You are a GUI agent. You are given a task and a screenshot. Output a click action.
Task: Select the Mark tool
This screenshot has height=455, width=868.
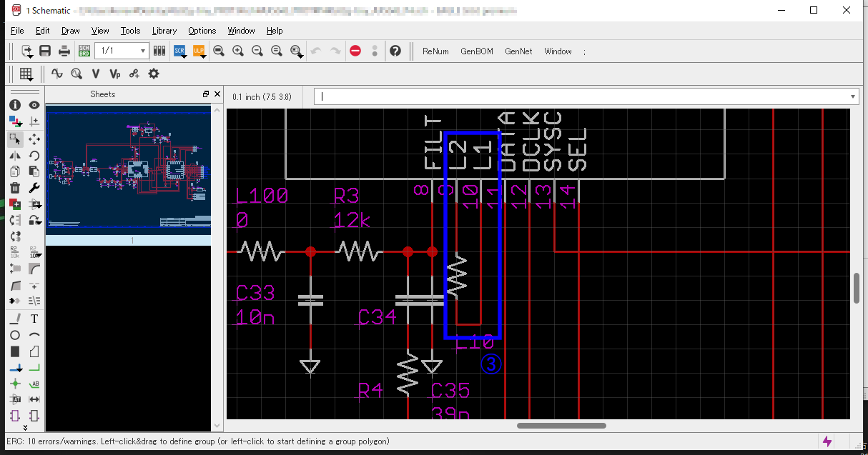34,122
